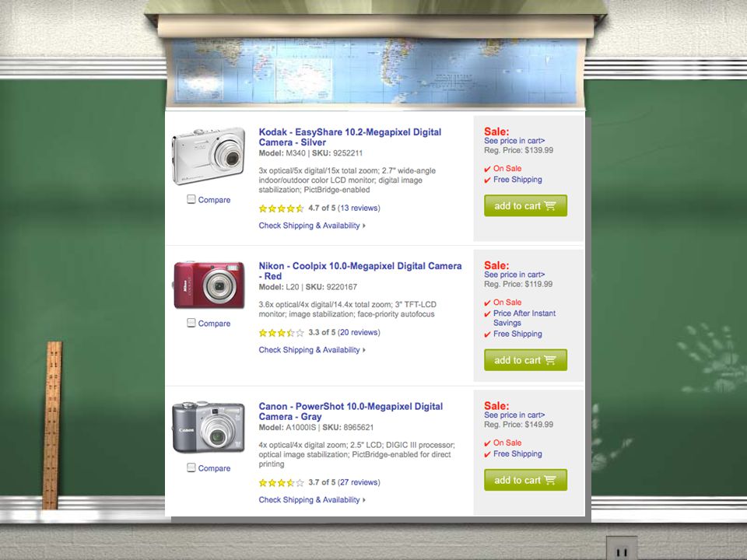Click the star rating icons for Nikon
This screenshot has width=747, height=560.
pos(281,333)
